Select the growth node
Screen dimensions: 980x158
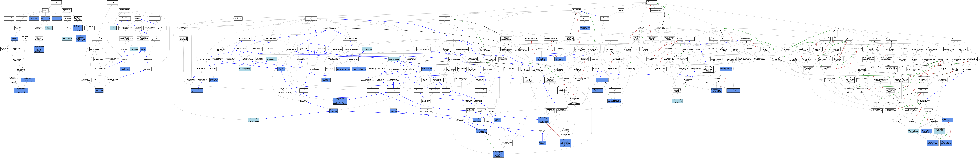tap(621, 10)
